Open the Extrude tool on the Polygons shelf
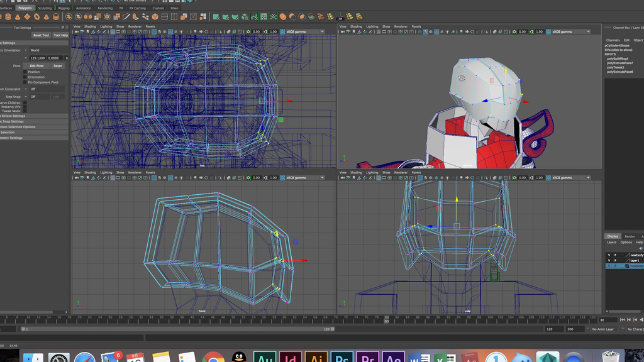644x362 pixels. (135, 14)
